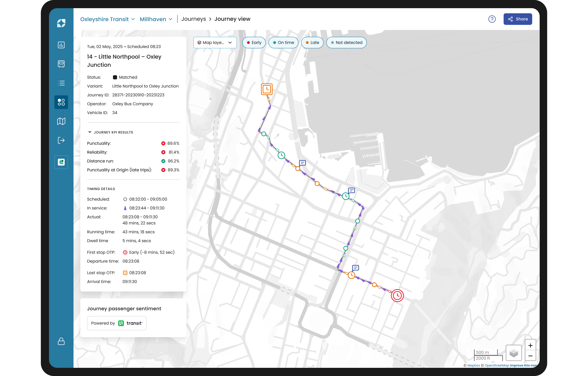Click the Oxley Bus Company operator value
This screenshot has height=376, width=588.
coord(132,104)
